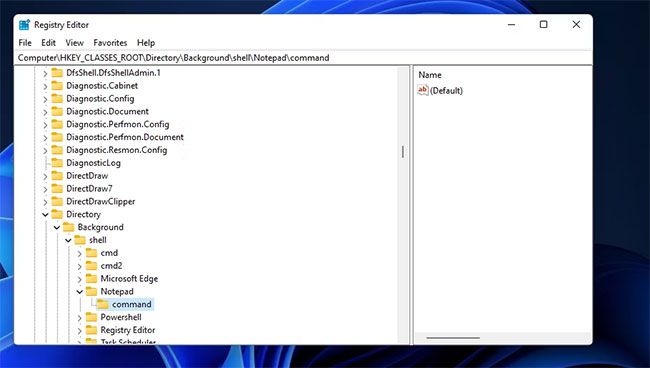This screenshot has height=368, width=650.
Task: Select the DirectDraw folder icon
Action: (57, 176)
